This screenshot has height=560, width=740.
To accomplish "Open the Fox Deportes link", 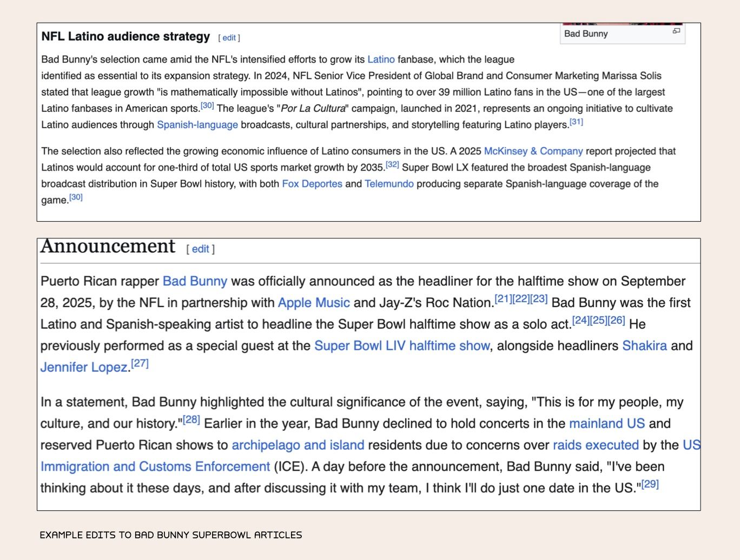I will pos(312,184).
